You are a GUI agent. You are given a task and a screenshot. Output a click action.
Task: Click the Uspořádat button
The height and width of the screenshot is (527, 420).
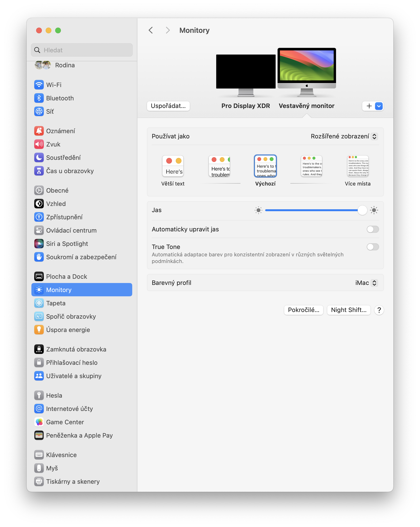[x=168, y=106]
